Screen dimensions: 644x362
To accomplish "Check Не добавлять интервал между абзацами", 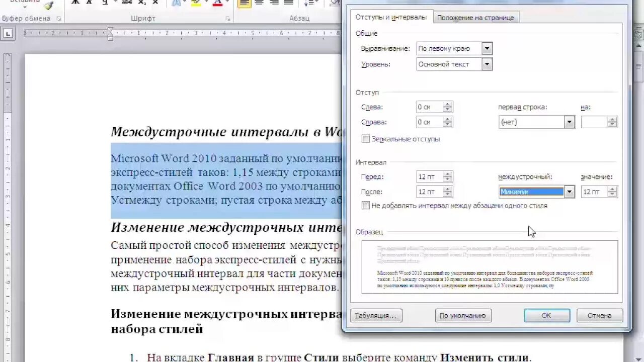I will [366, 206].
